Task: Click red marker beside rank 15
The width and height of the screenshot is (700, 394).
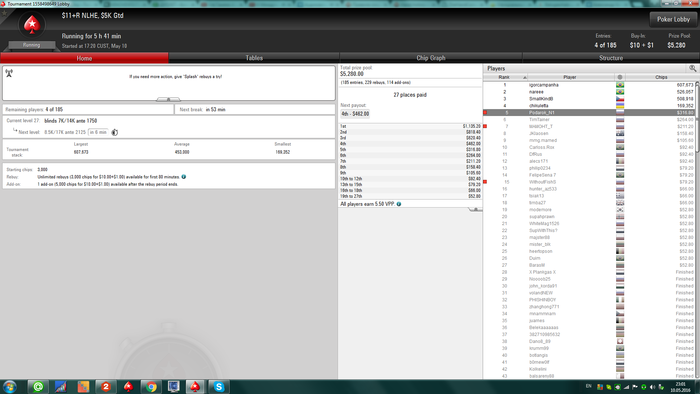Action: click(x=485, y=182)
